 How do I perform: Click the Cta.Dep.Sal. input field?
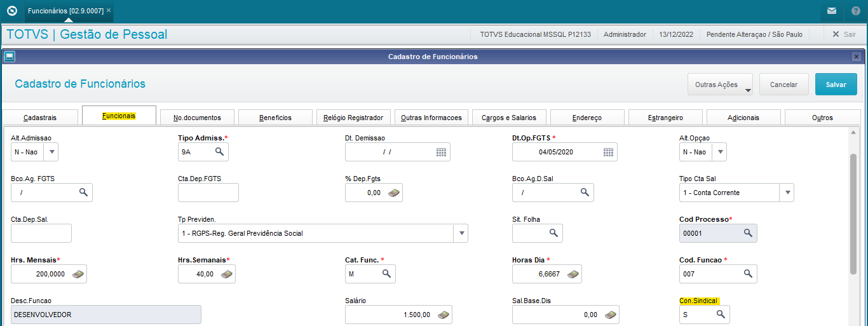point(41,233)
